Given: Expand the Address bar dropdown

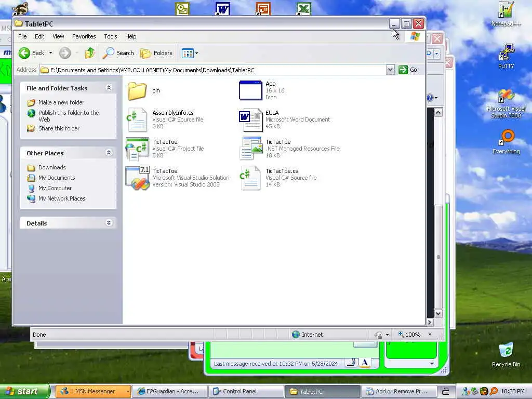Looking at the screenshot, I should pos(390,70).
